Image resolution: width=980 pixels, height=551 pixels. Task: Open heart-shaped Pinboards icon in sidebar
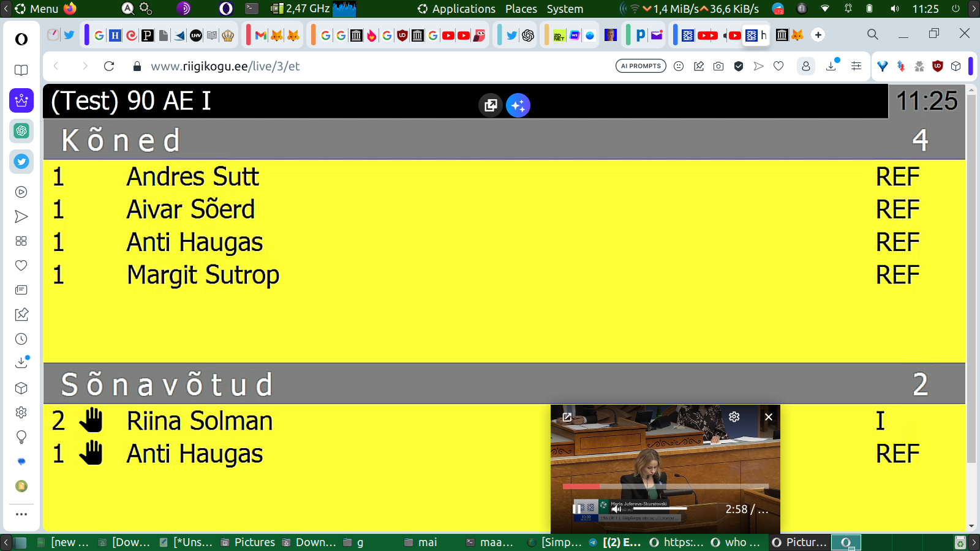point(21,266)
